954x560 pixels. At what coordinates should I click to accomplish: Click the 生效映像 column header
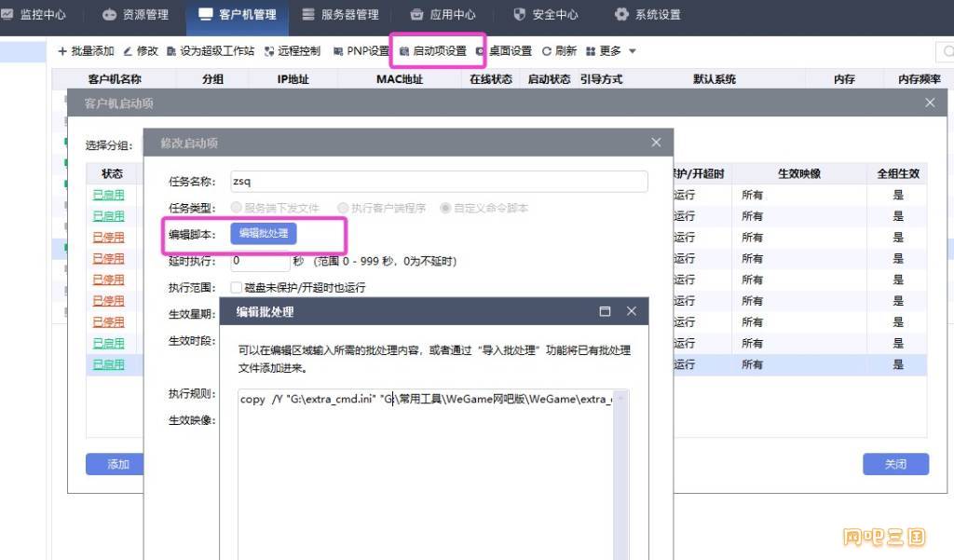coord(799,174)
